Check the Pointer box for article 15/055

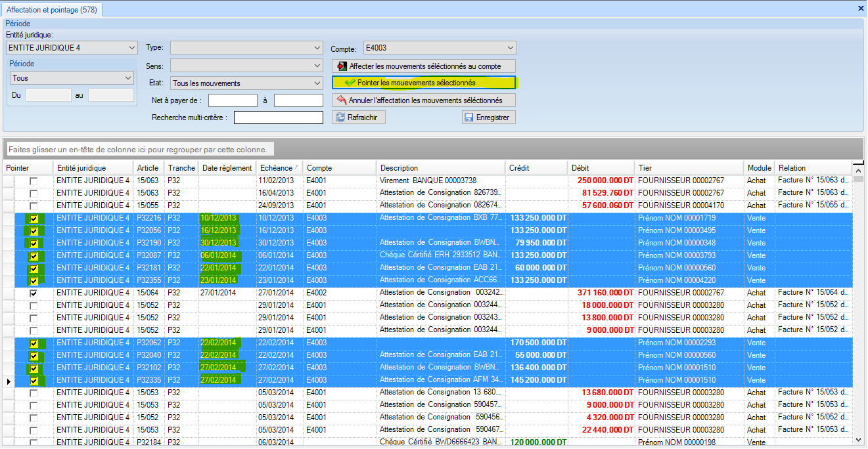point(34,206)
